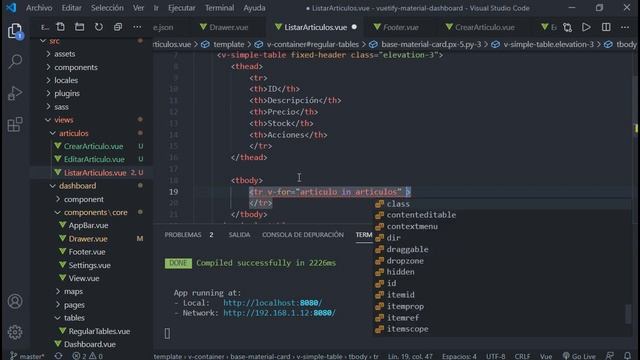Open the Editar menu

(71, 8)
